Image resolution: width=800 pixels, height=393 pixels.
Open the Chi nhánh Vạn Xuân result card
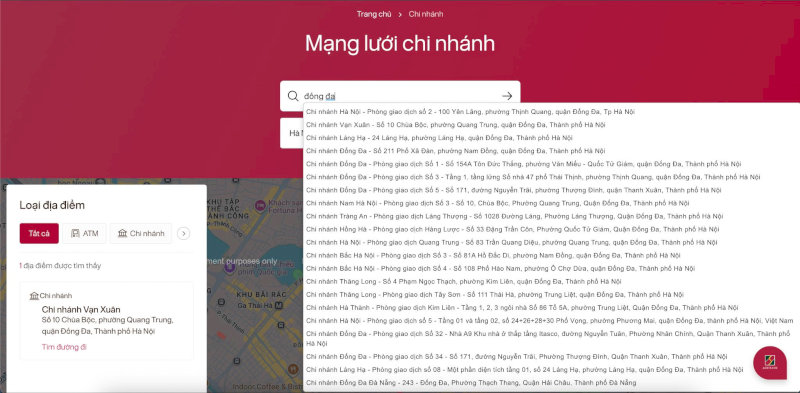point(107,321)
